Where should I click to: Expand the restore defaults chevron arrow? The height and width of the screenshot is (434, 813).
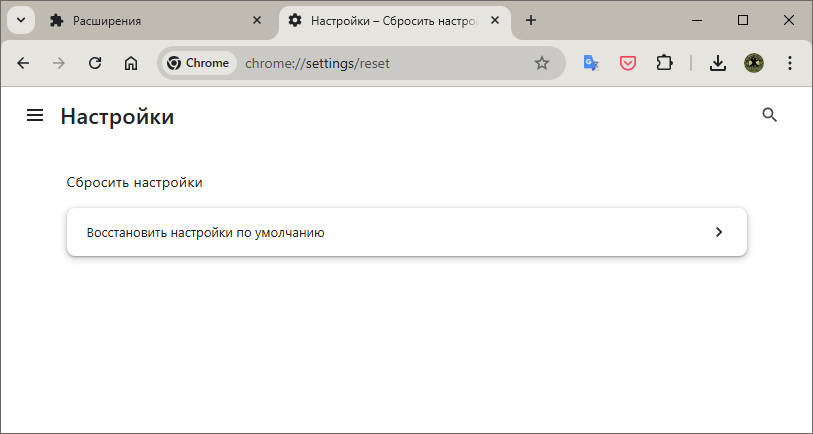point(719,232)
